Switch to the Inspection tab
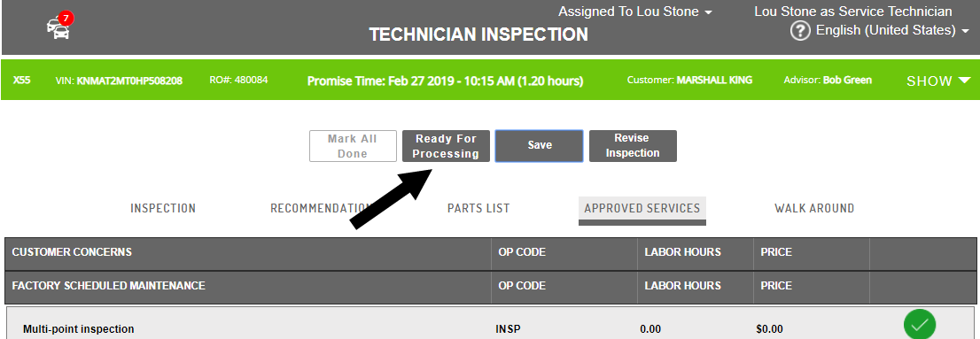Viewport: 980px width, 339px height. (163, 208)
